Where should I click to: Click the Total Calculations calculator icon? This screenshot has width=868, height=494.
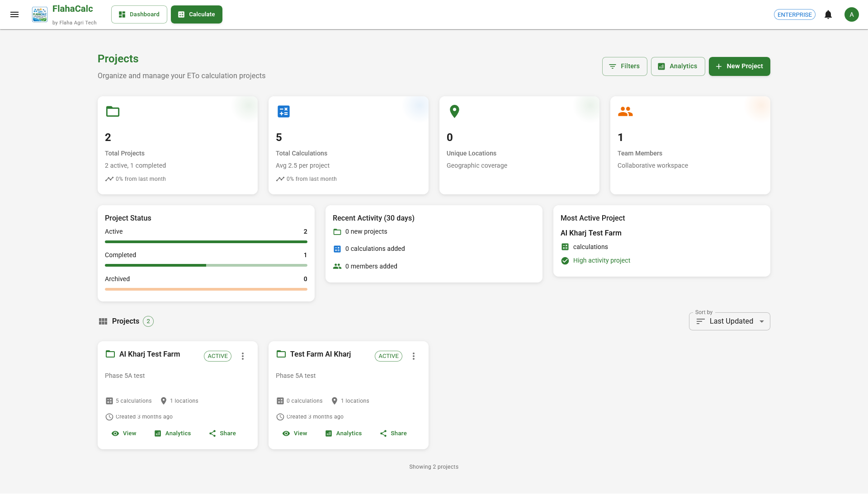(283, 111)
